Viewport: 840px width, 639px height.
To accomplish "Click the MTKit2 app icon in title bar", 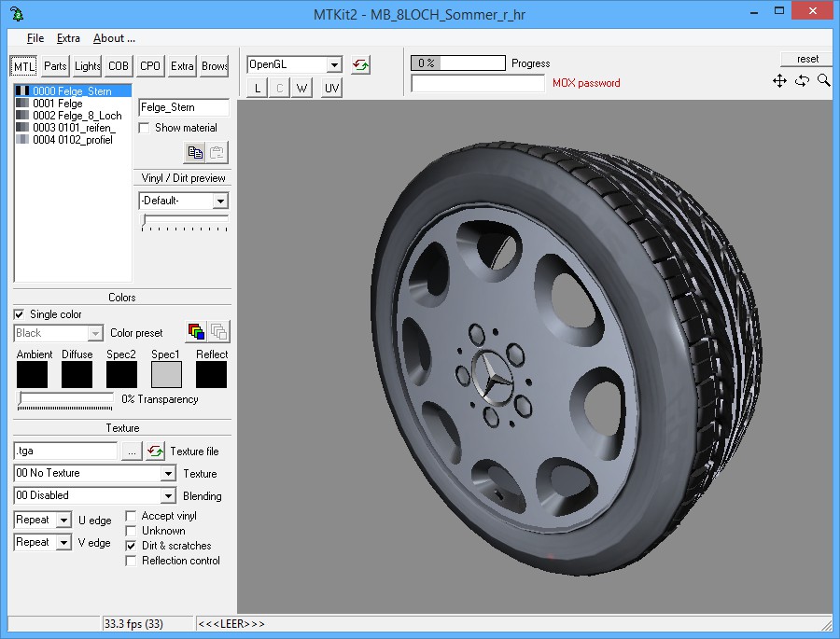I will 17,13.
